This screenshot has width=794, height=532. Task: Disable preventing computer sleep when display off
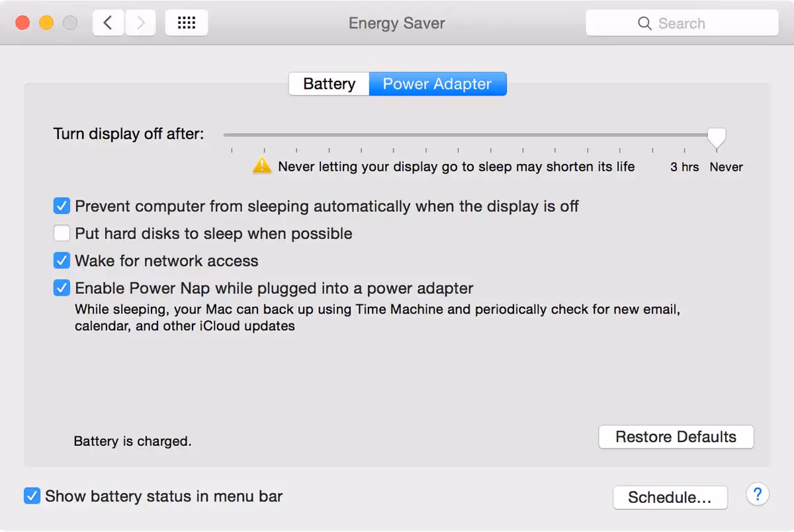(62, 206)
